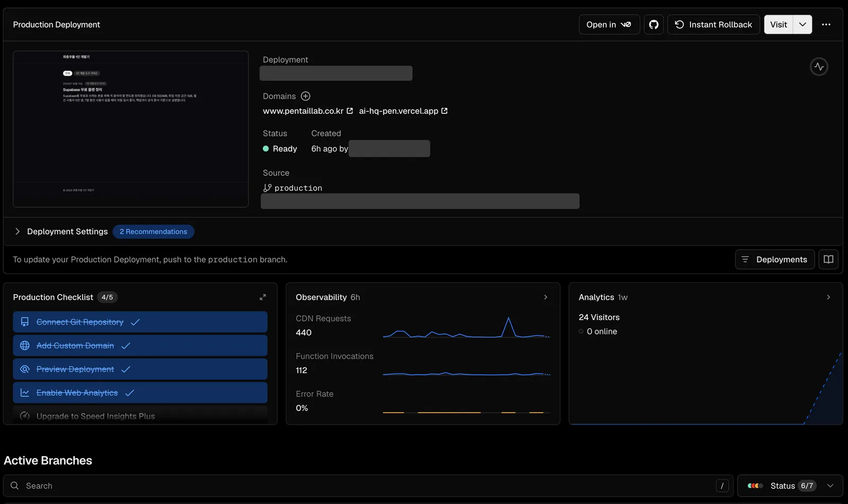Open the Deployments list button
This screenshot has width=848, height=504.
pyautogui.click(x=775, y=259)
